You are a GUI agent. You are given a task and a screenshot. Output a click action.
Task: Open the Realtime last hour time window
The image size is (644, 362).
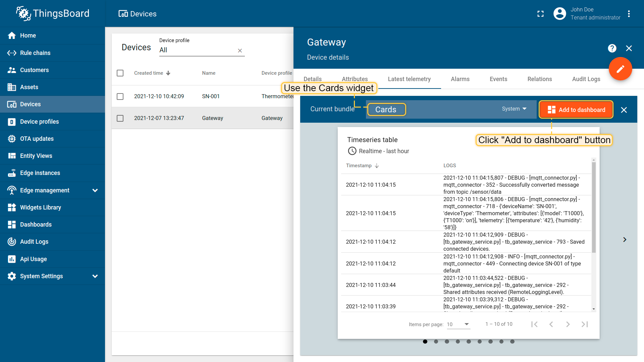[378, 151]
